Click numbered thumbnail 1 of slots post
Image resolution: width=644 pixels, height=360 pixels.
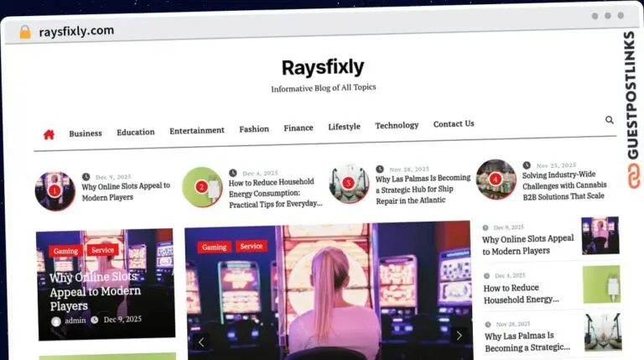(55, 191)
